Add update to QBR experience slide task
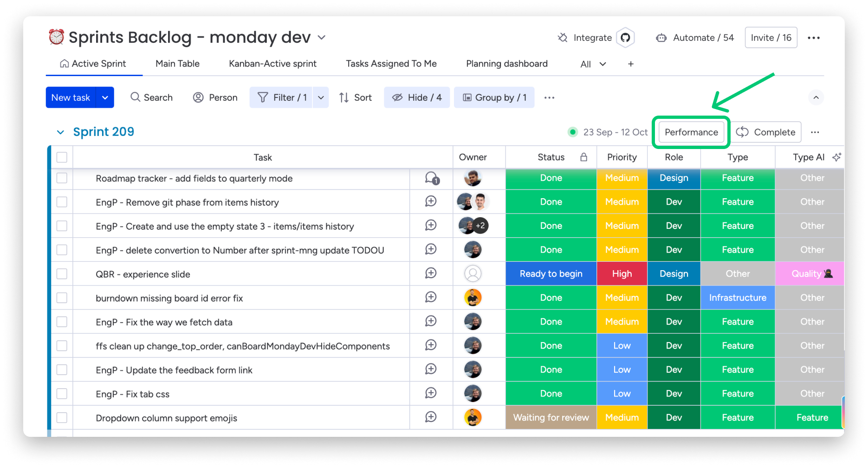The image size is (868, 467). point(431,273)
